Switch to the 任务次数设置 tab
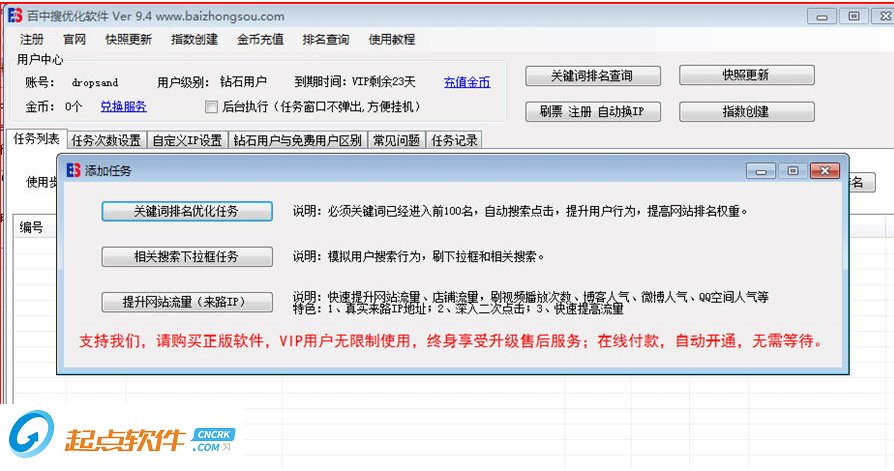The width and height of the screenshot is (894, 471). (106, 140)
